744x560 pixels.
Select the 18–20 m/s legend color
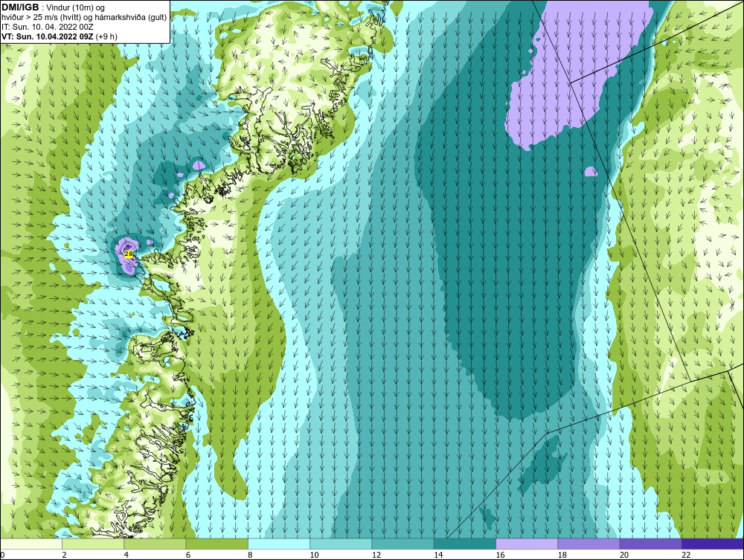click(589, 544)
